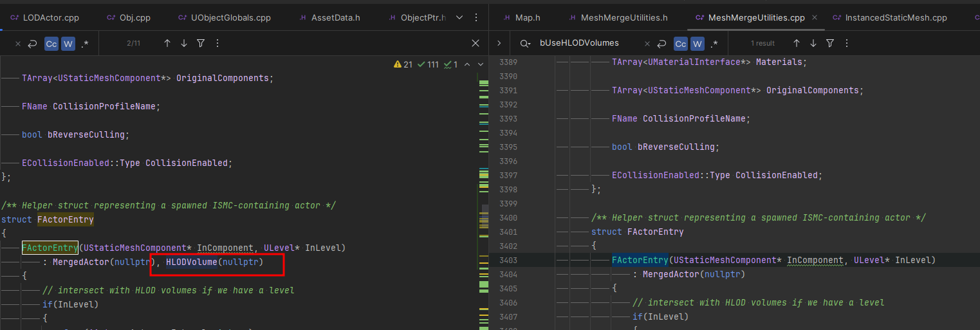Click line number 3400 in gutter

(x=508, y=217)
